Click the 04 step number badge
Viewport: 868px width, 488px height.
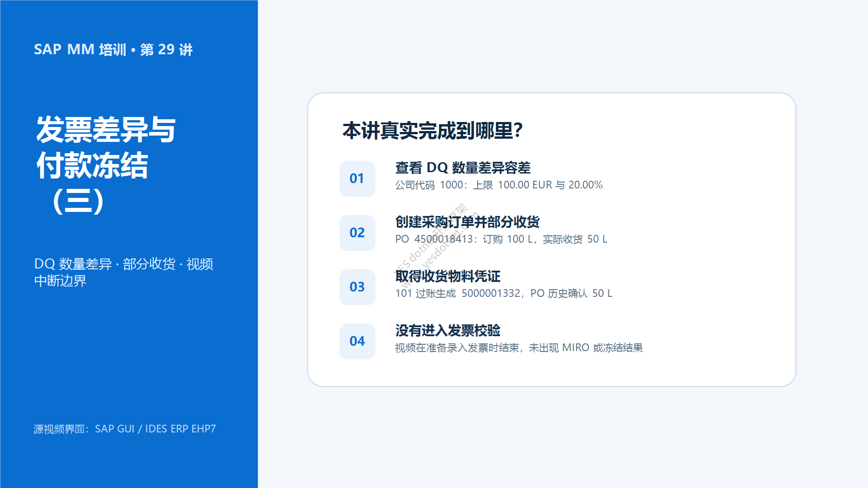tap(357, 341)
